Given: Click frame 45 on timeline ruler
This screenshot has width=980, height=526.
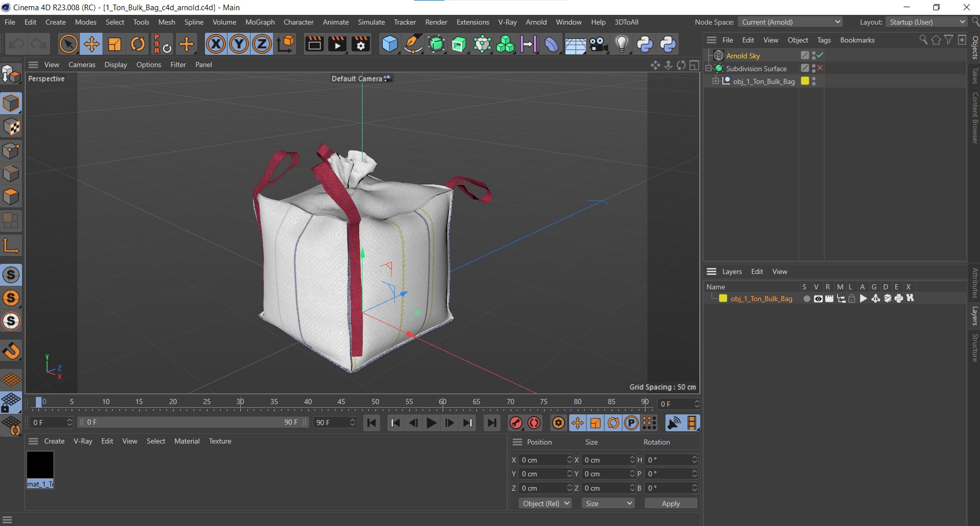Looking at the screenshot, I should coord(341,402).
